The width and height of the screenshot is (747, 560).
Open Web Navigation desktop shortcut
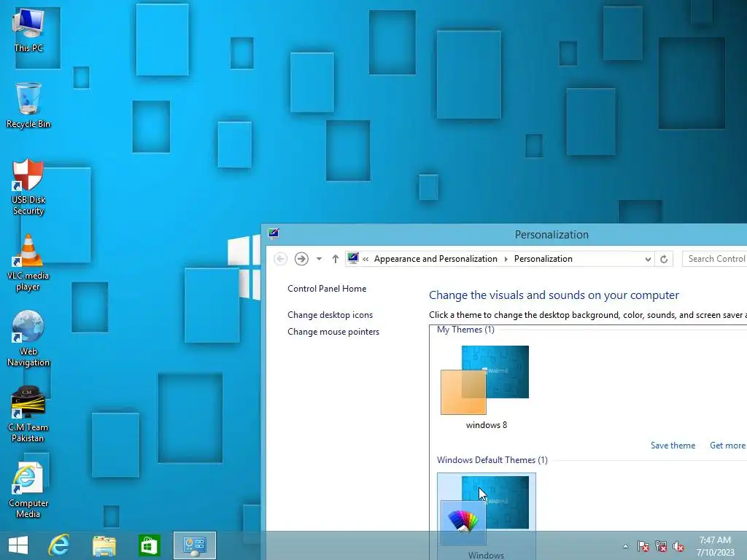pos(28,338)
